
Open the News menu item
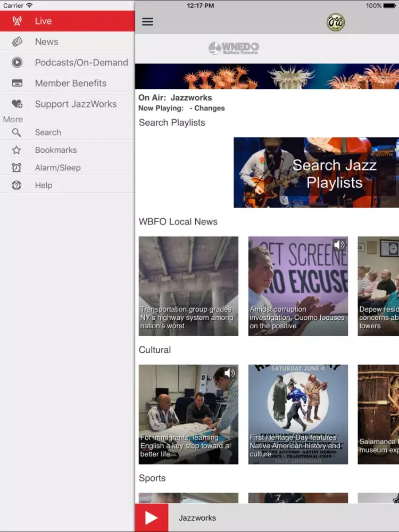(67, 41)
